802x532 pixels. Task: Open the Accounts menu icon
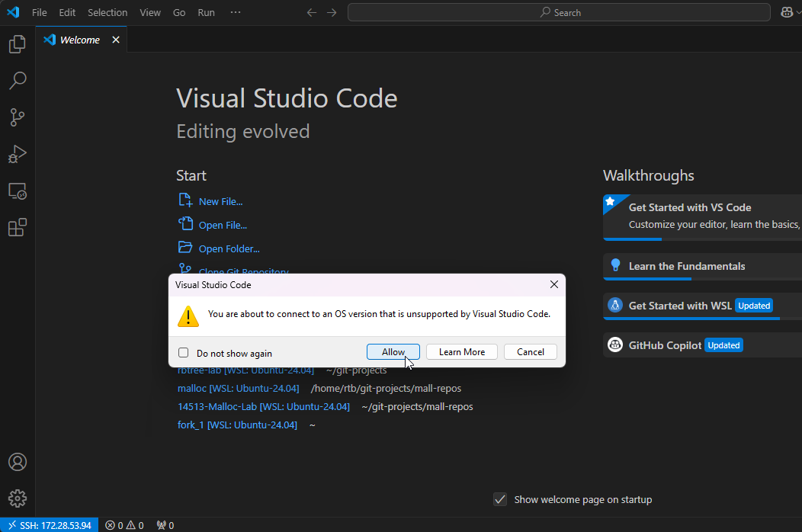(18, 462)
